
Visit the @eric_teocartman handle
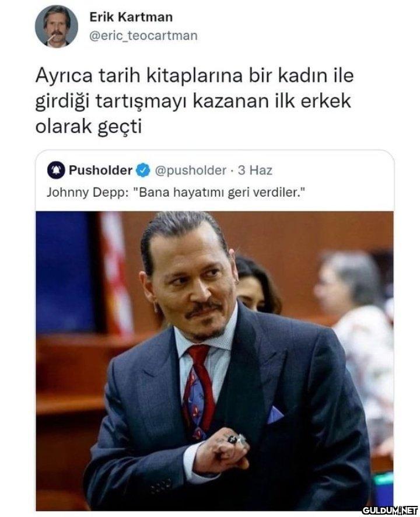(143, 36)
